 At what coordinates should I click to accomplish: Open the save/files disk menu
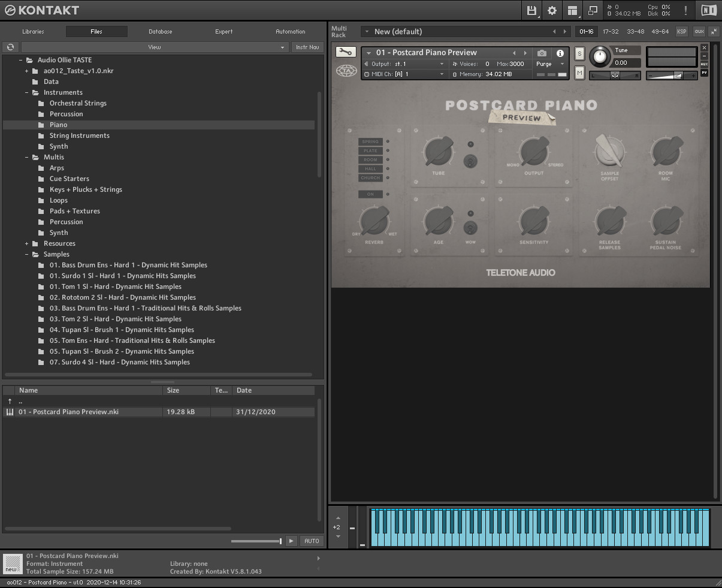pyautogui.click(x=531, y=10)
